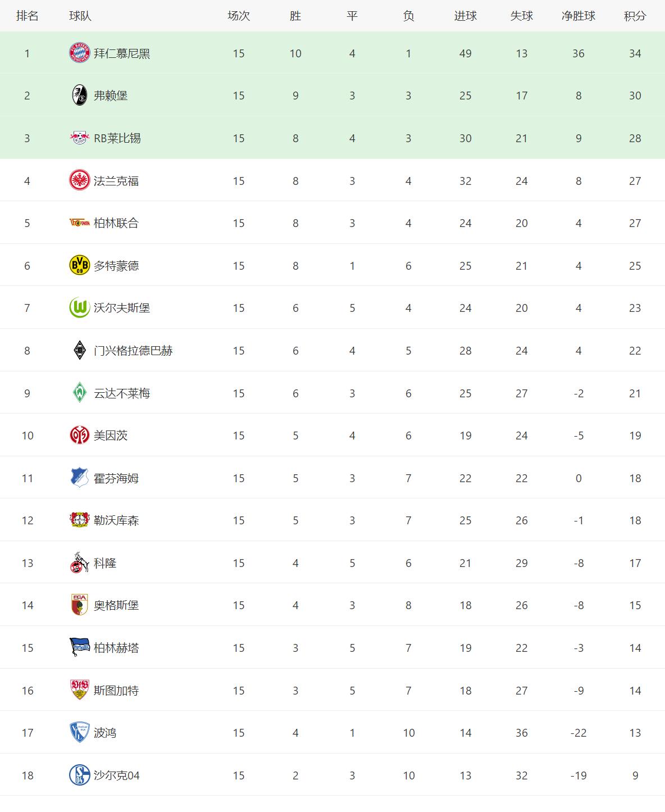Open the 勒沃库森 team link
Image resolution: width=665 pixels, height=812 pixels.
tap(116, 520)
